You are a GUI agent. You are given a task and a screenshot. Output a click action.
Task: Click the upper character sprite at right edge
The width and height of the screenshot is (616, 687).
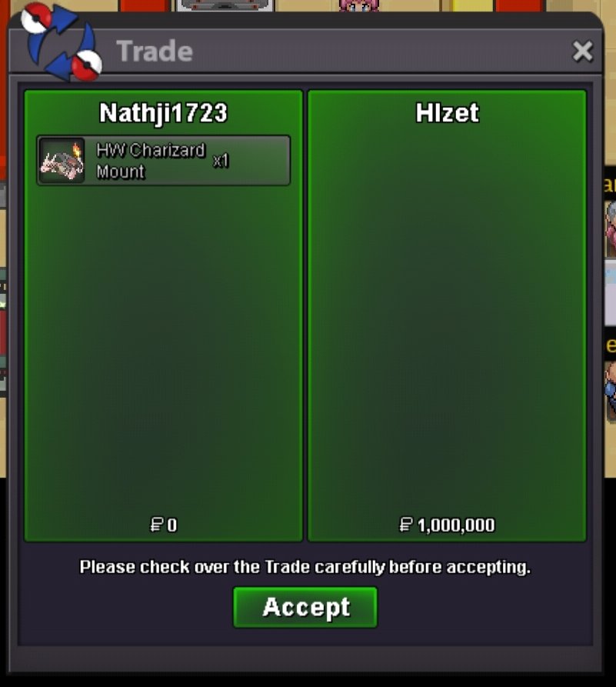[611, 229]
